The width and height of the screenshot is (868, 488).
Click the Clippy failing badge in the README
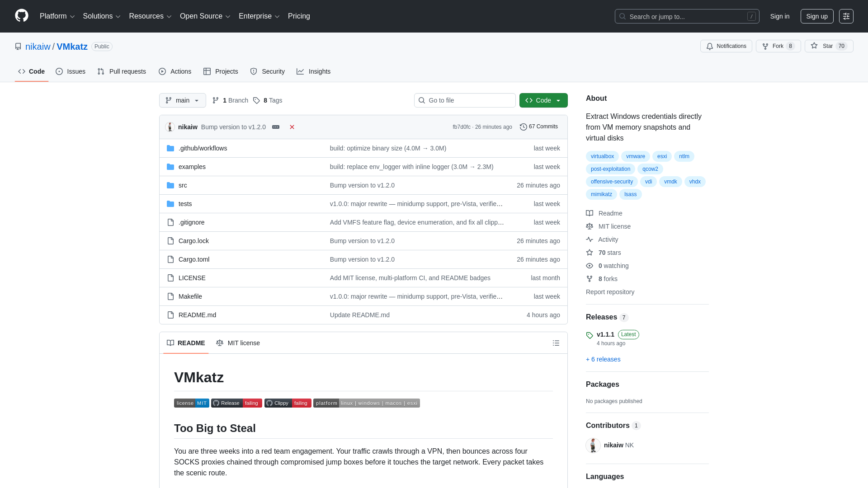288,403
